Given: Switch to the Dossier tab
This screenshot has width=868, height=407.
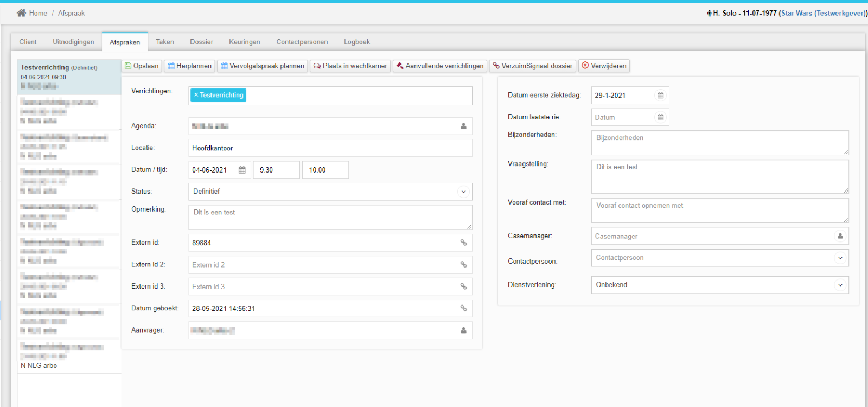Looking at the screenshot, I should click(x=201, y=42).
